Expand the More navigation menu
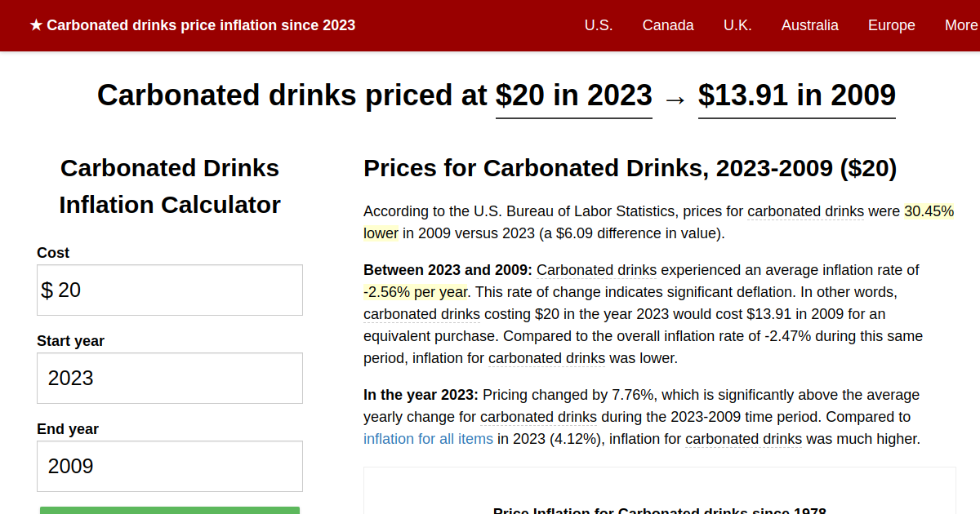This screenshot has width=980, height=514. tap(960, 25)
